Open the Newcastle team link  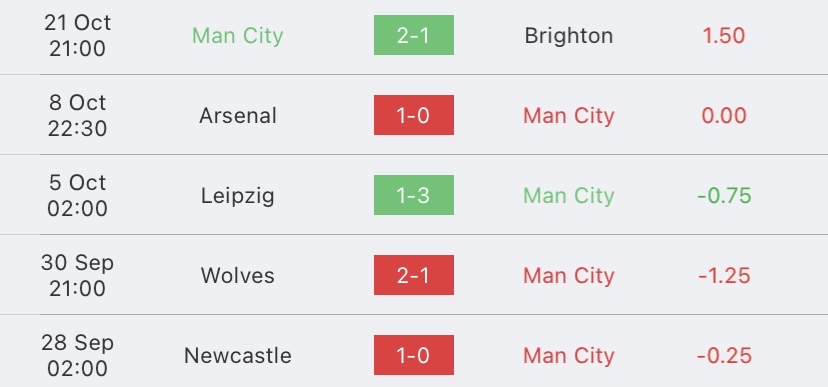click(x=238, y=355)
